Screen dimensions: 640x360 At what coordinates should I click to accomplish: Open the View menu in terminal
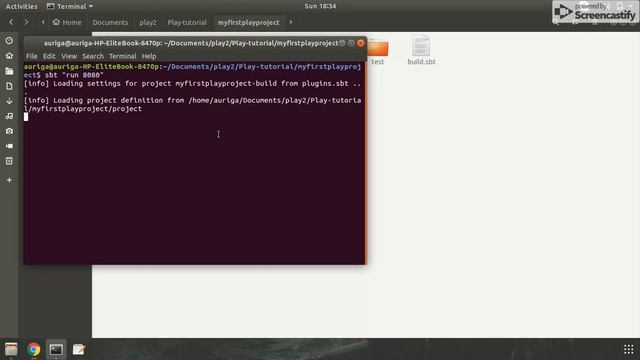69,56
